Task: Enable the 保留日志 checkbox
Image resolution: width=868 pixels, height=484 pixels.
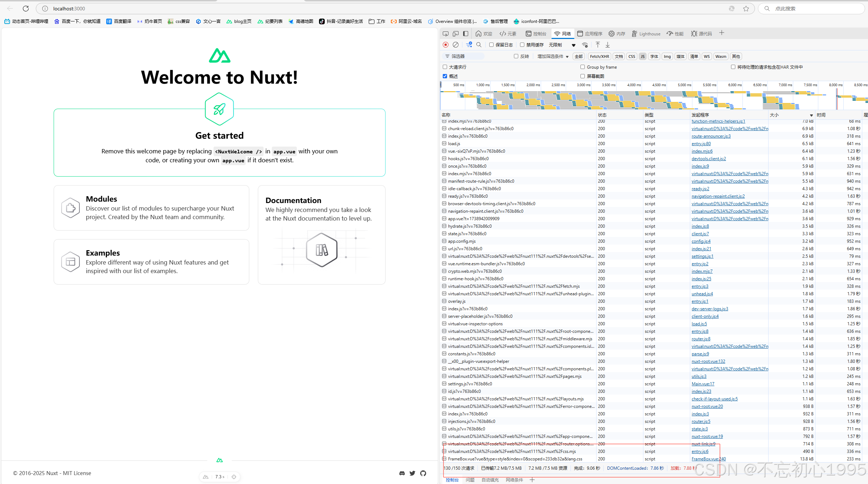Action: click(x=491, y=45)
